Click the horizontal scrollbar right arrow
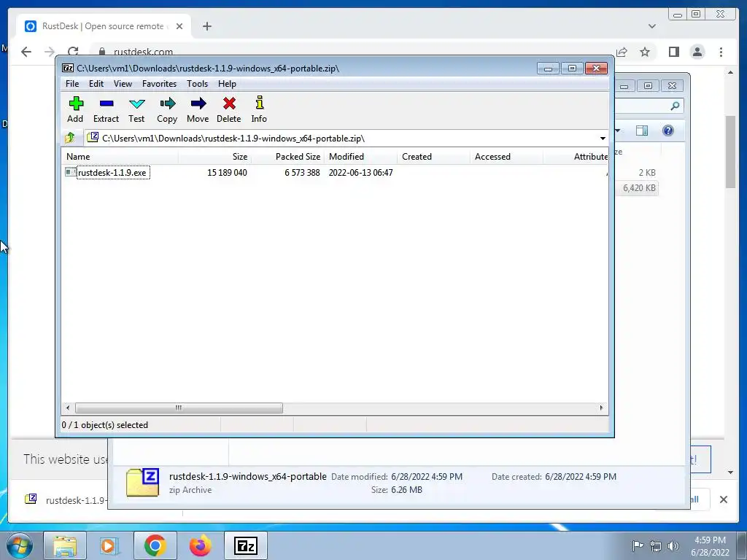Viewport: 747px width, 560px height. tap(601, 408)
